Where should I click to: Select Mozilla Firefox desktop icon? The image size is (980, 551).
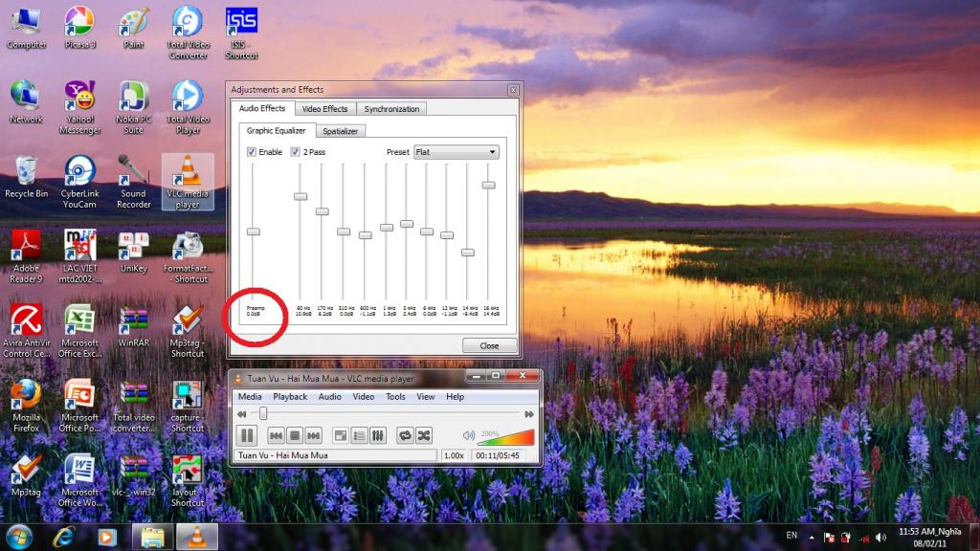click(26, 406)
